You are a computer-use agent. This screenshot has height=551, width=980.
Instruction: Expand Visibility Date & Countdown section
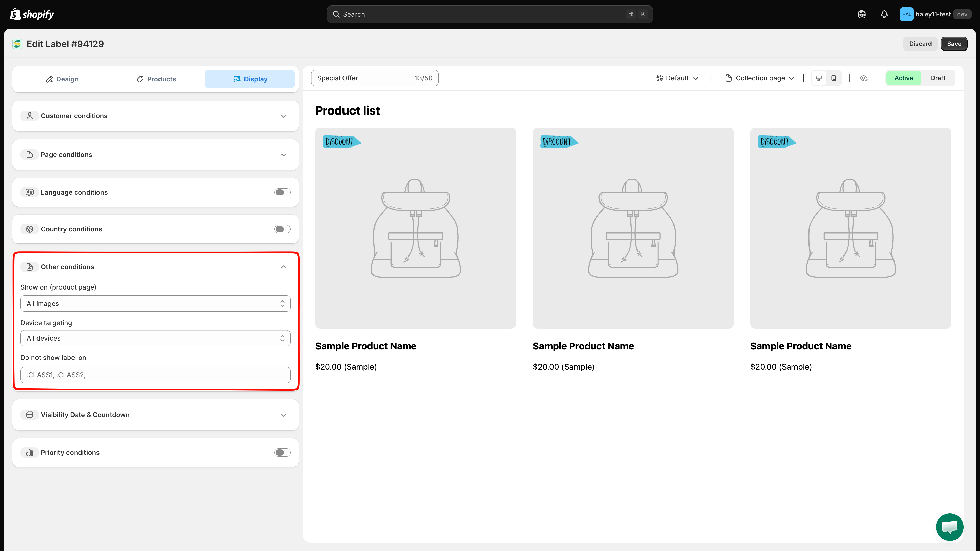(284, 415)
